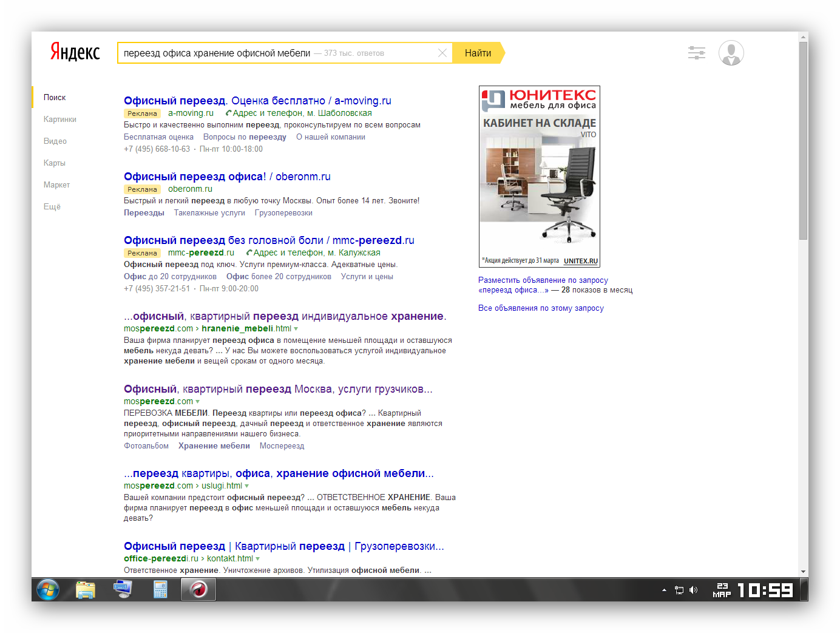Click Переезды sitelink under oberonm.ru
The width and height of the screenshot is (840, 633).
(144, 213)
